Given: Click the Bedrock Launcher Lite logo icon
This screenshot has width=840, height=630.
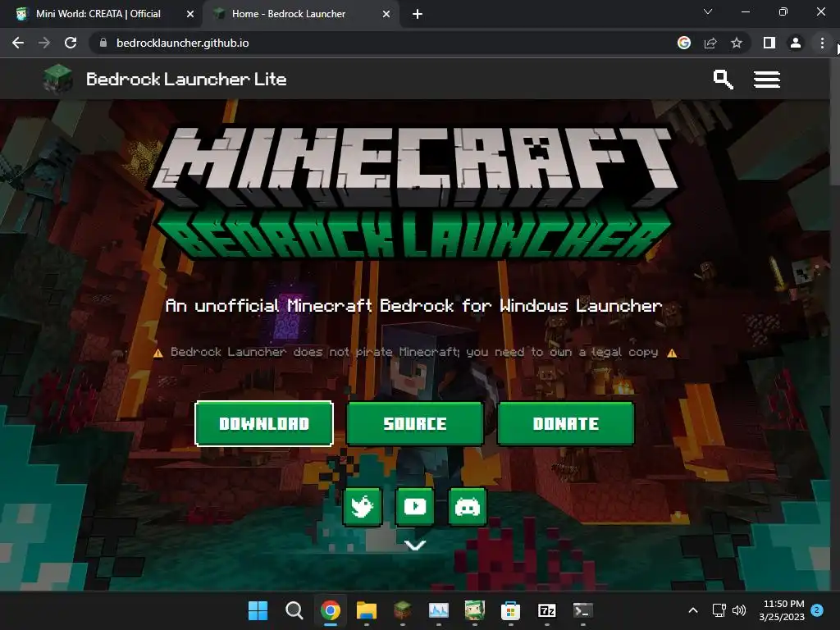Looking at the screenshot, I should tap(58, 78).
